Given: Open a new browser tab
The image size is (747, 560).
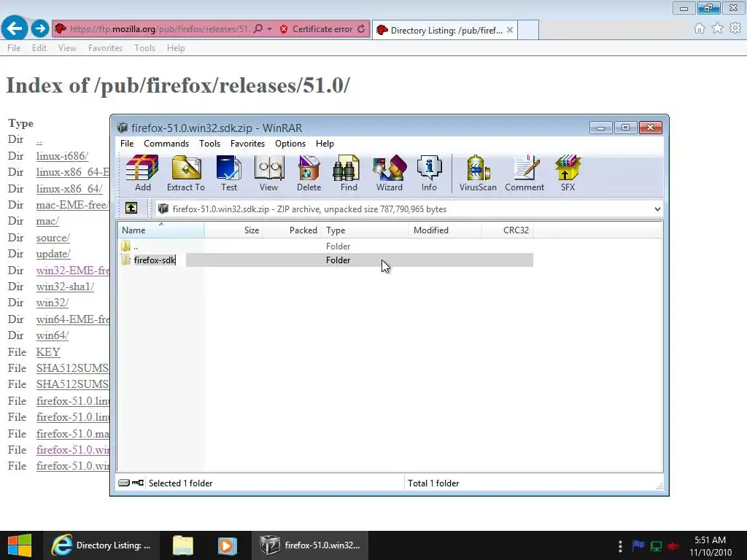Looking at the screenshot, I should pyautogui.click(x=528, y=30).
